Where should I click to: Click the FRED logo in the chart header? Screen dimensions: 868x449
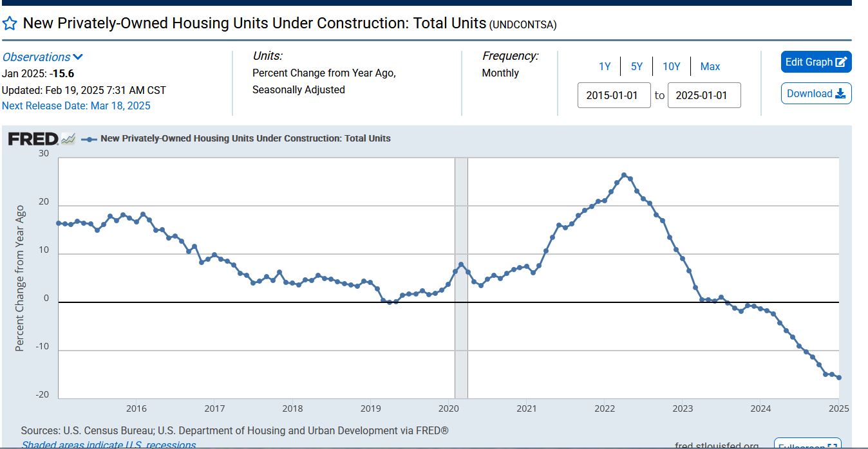(x=33, y=138)
